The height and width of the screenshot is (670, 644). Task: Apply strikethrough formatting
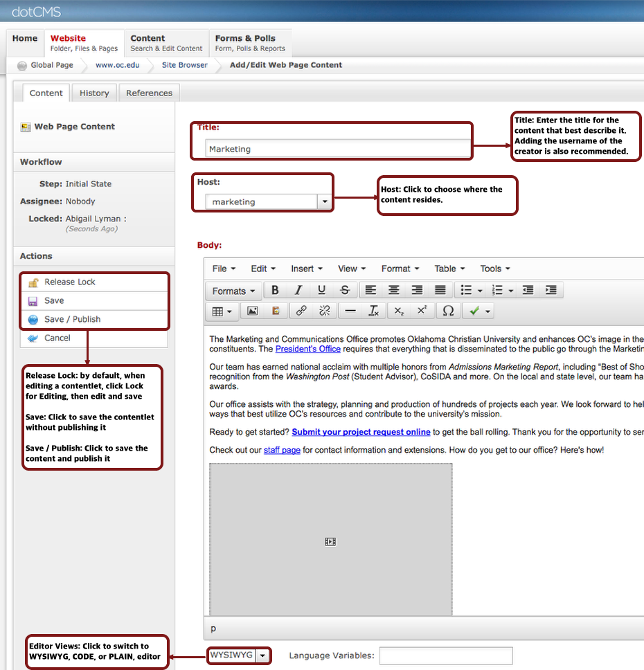click(345, 291)
